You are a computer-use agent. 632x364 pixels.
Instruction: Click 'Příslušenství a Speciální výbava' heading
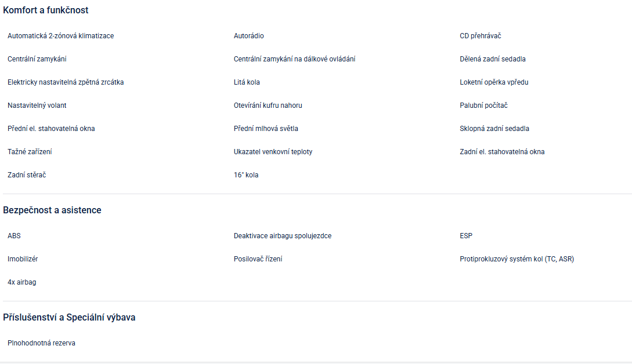point(69,318)
